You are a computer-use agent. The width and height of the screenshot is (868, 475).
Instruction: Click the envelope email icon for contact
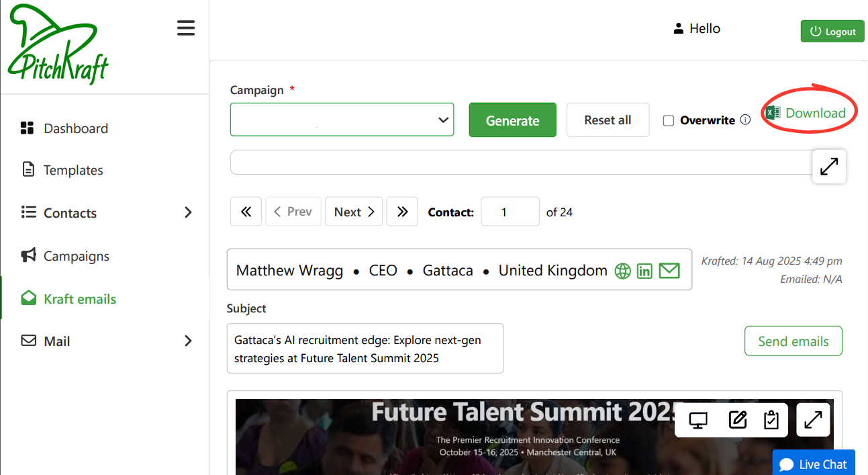pyautogui.click(x=669, y=271)
